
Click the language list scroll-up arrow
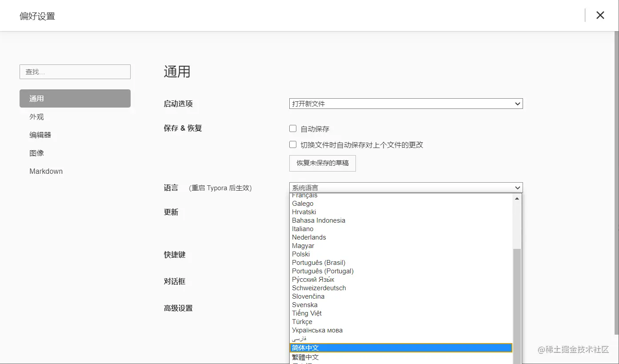click(x=517, y=198)
